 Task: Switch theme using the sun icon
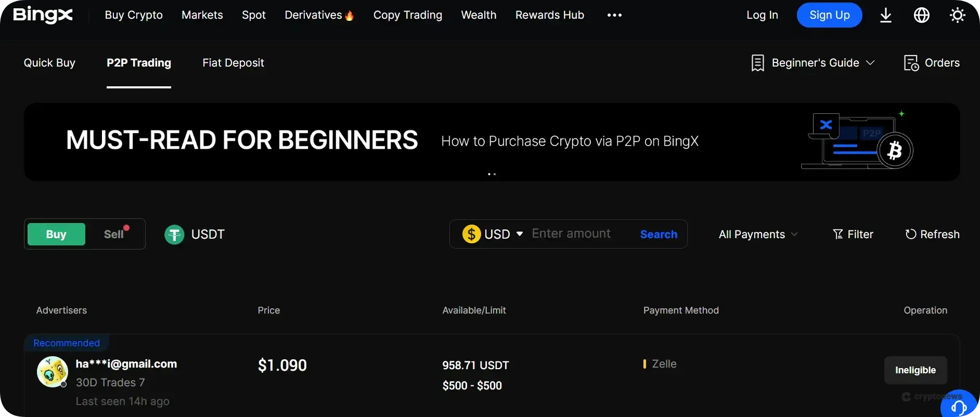pyautogui.click(x=958, y=15)
